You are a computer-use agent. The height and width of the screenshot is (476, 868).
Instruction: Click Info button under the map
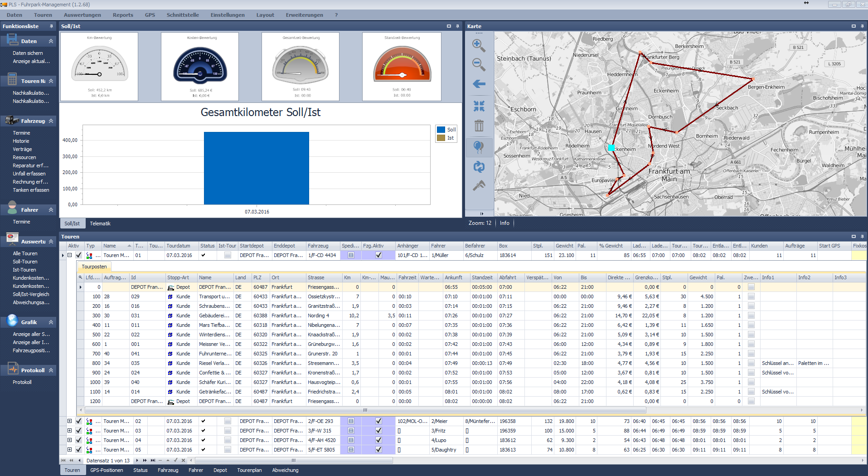[x=504, y=223]
